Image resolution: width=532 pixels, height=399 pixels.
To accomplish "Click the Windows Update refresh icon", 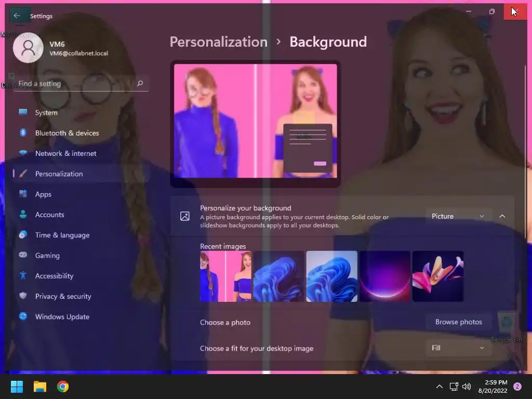I will tap(23, 316).
